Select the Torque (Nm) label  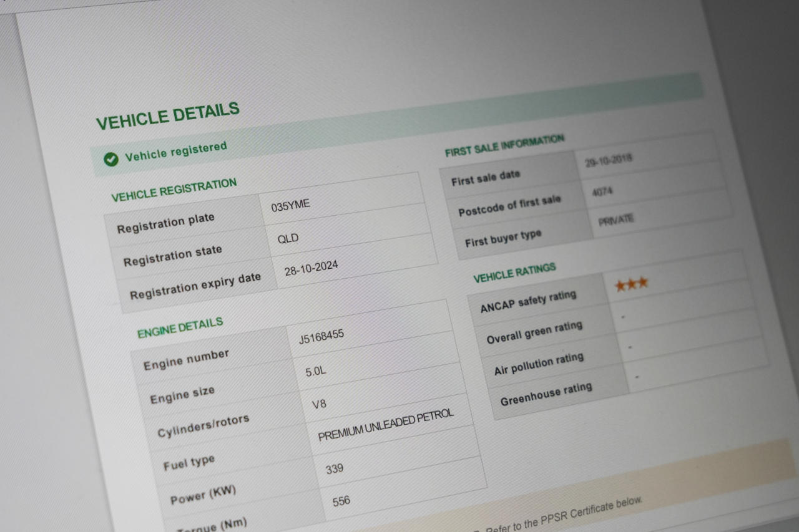point(212,525)
